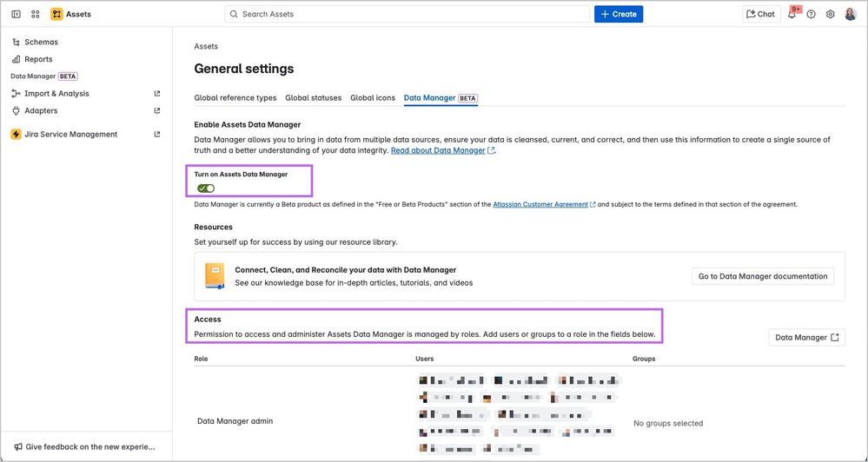
Task: Open the notifications bell
Action: click(x=792, y=14)
